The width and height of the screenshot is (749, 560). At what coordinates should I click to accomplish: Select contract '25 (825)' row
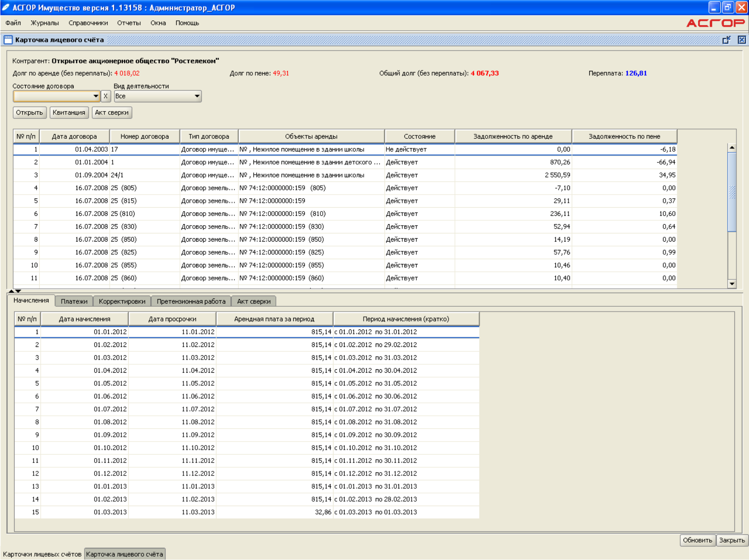click(x=345, y=252)
